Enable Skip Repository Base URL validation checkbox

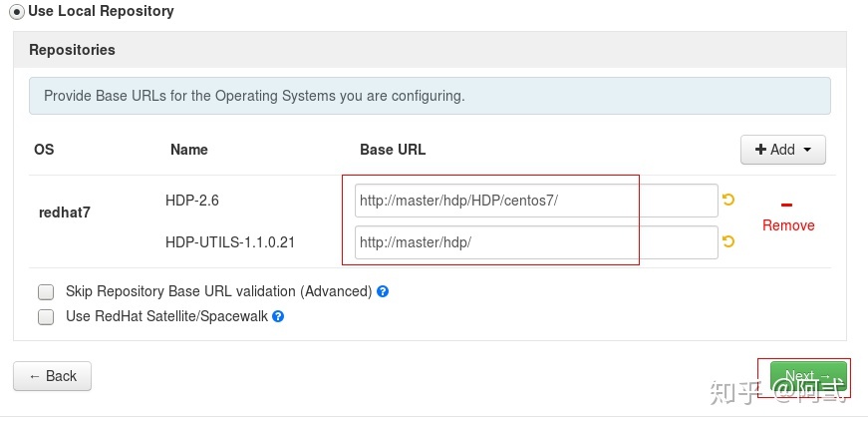click(x=46, y=292)
